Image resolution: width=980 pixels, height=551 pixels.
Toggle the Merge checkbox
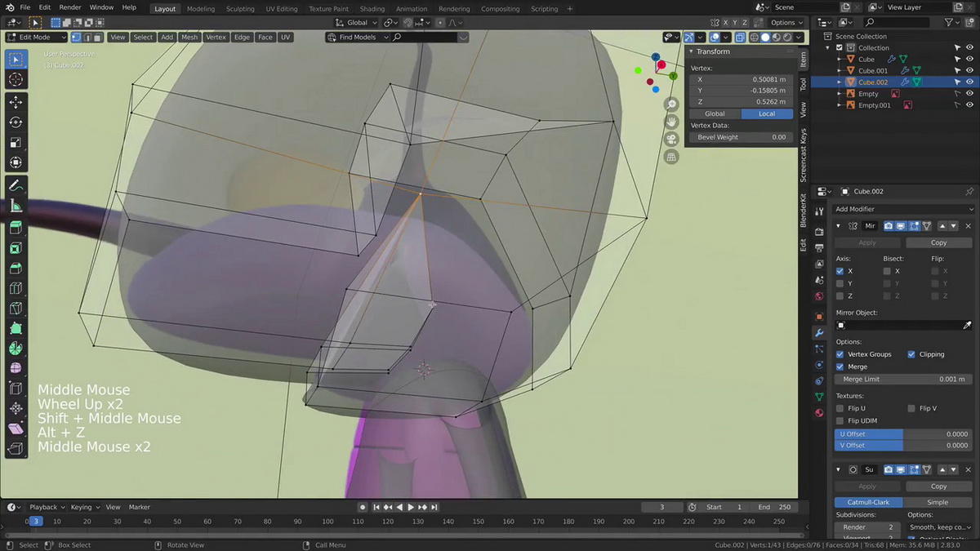pos(840,367)
